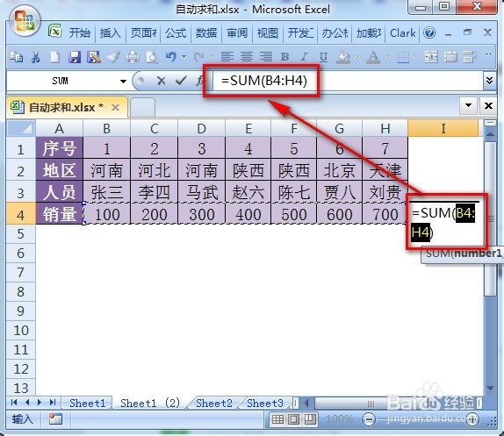Switch to Sheet3 worksheet tab
Image resolution: width=504 pixels, height=436 pixels.
265,404
